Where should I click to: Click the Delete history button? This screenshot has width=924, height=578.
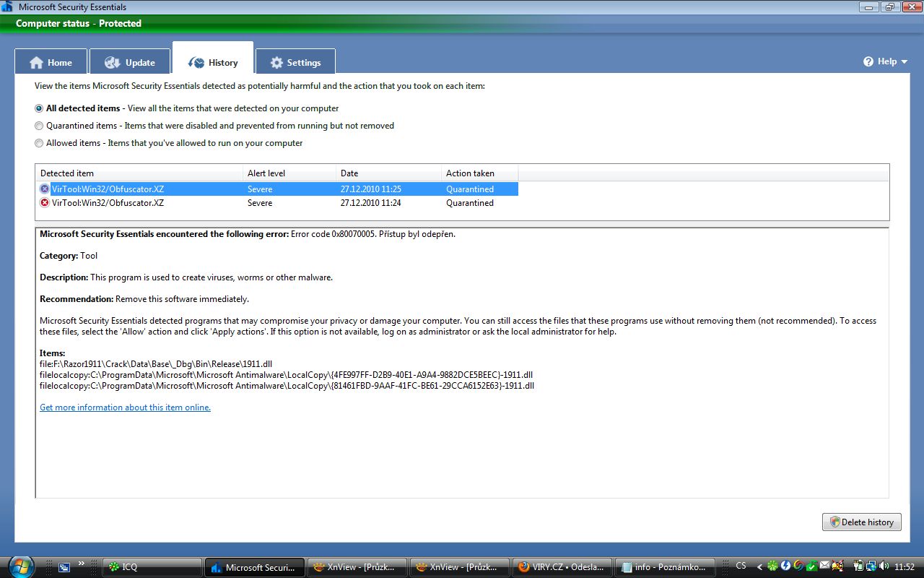point(861,522)
